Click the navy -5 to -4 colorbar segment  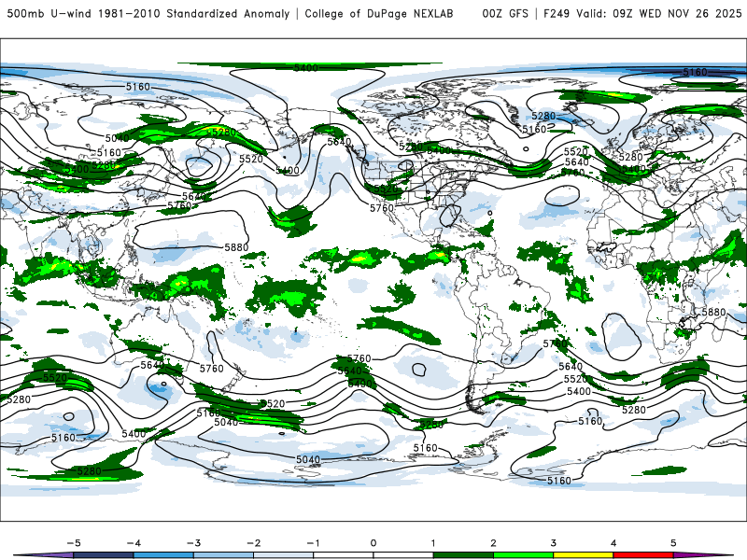[104, 555]
